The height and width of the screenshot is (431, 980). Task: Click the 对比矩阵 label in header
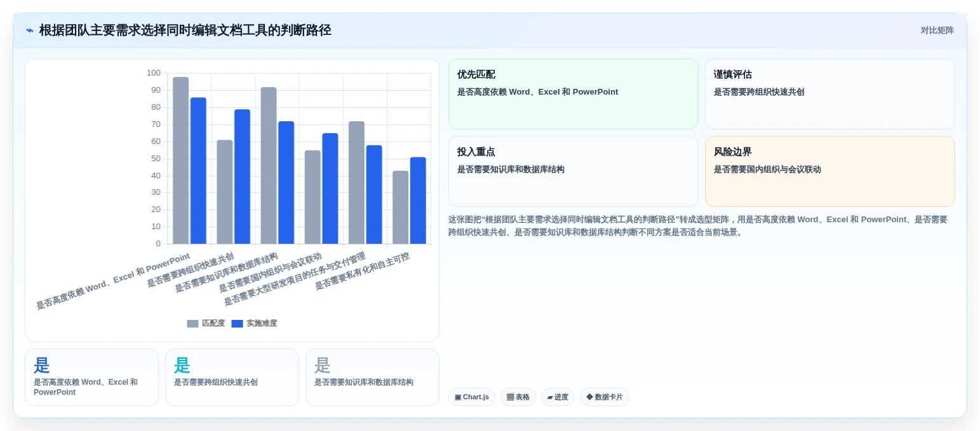937,30
